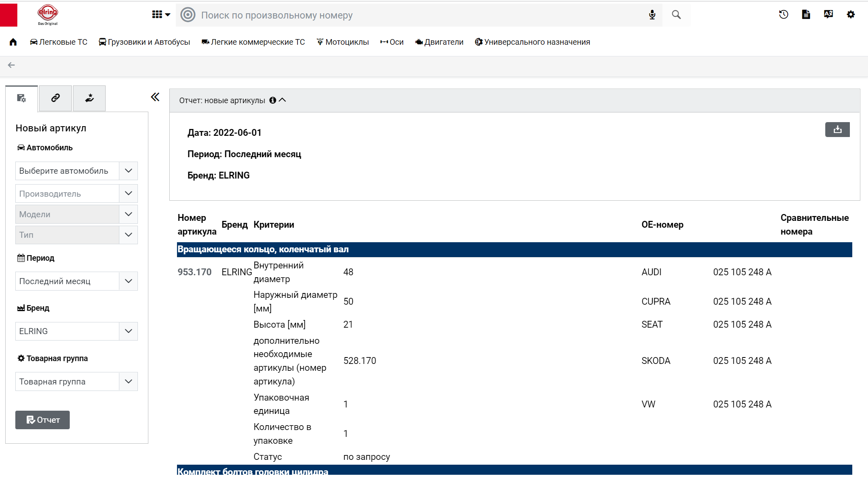Open the history clock icon
This screenshot has width=868, height=480.
pyautogui.click(x=784, y=15)
